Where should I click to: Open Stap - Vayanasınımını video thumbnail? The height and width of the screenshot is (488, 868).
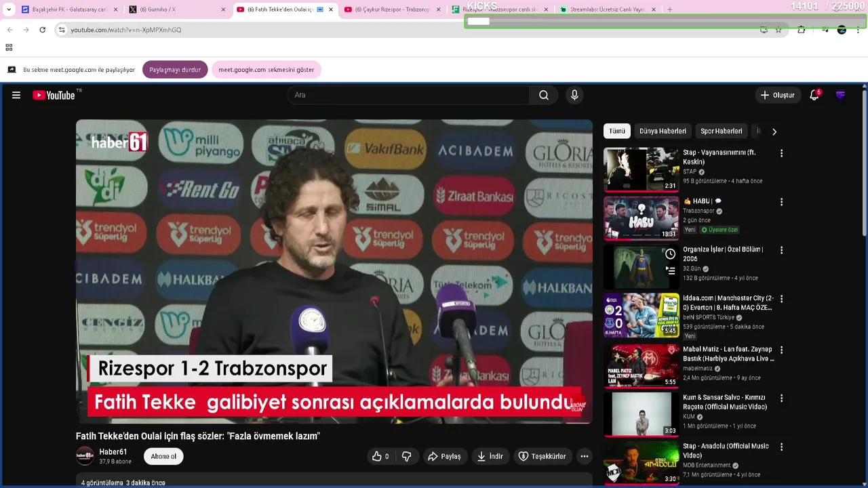click(641, 169)
